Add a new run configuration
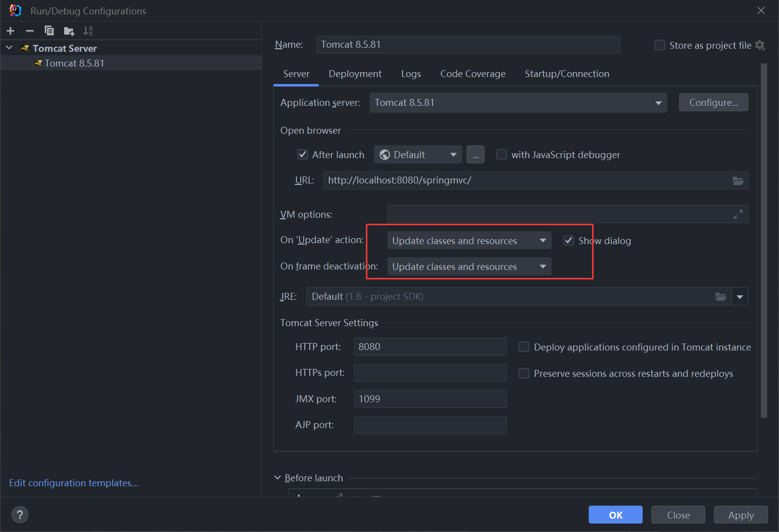This screenshot has height=532, width=779. coord(10,31)
